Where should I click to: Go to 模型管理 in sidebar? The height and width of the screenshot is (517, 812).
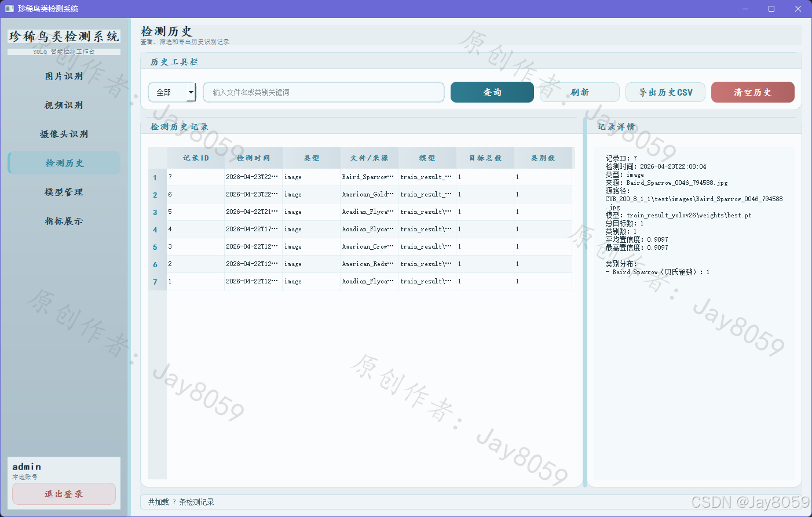click(64, 192)
